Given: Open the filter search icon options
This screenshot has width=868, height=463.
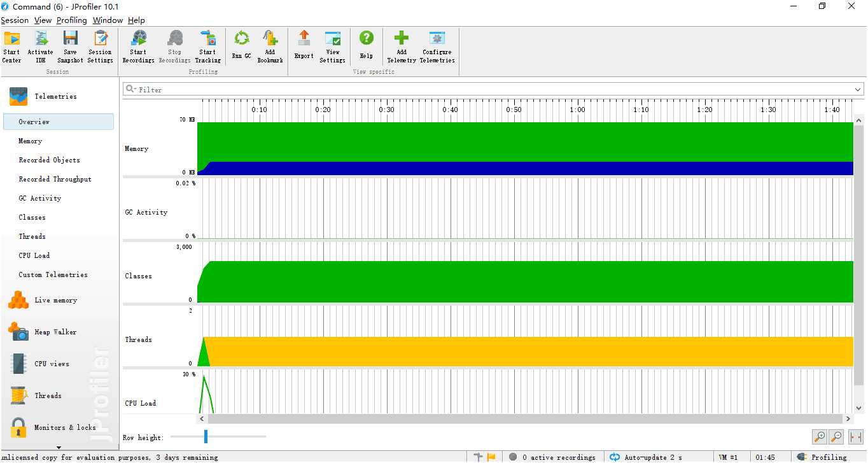Looking at the screenshot, I should [x=130, y=90].
